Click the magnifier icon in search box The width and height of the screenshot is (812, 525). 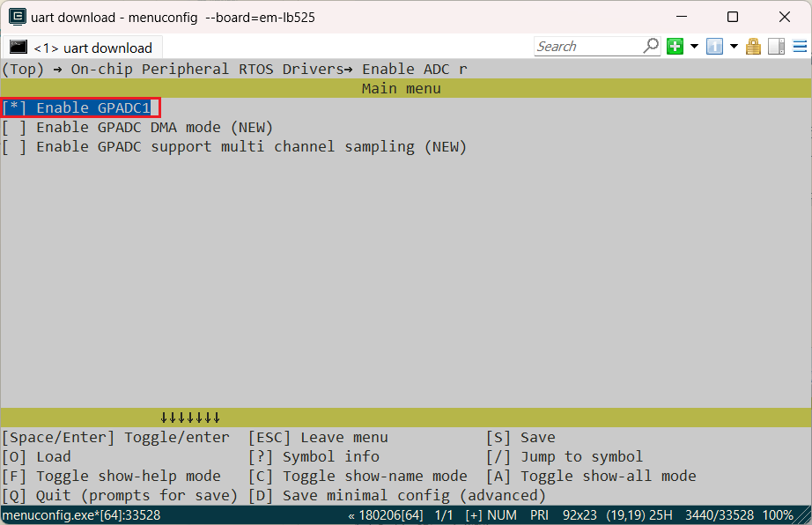coord(651,46)
